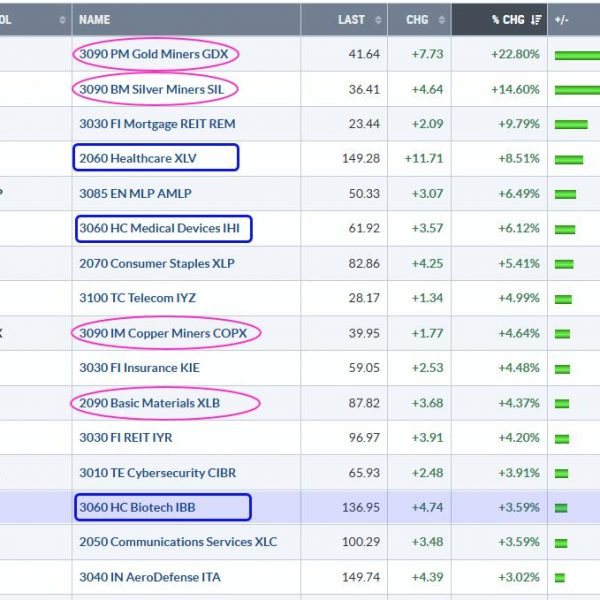Open 3090 IM Copper Miners COPX link
The width and height of the screenshot is (600, 600).
point(163,333)
